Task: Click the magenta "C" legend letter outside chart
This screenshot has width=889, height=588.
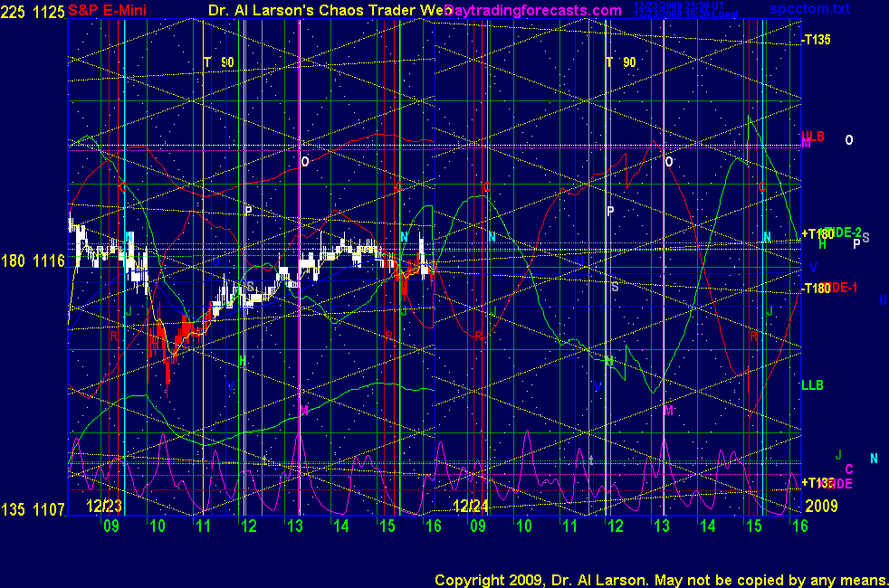Action: click(849, 469)
